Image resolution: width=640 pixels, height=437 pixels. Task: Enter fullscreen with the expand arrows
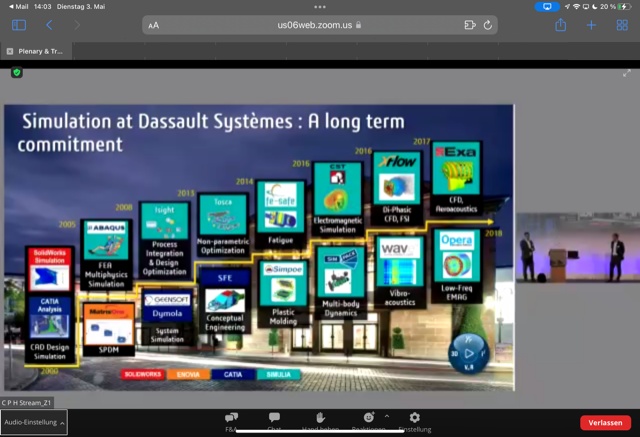[627, 73]
